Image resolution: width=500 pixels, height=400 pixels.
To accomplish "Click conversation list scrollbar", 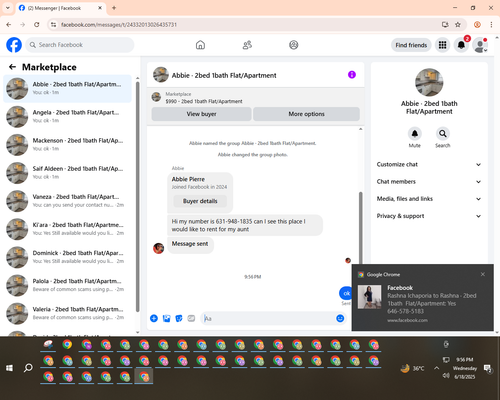I will [x=137, y=197].
